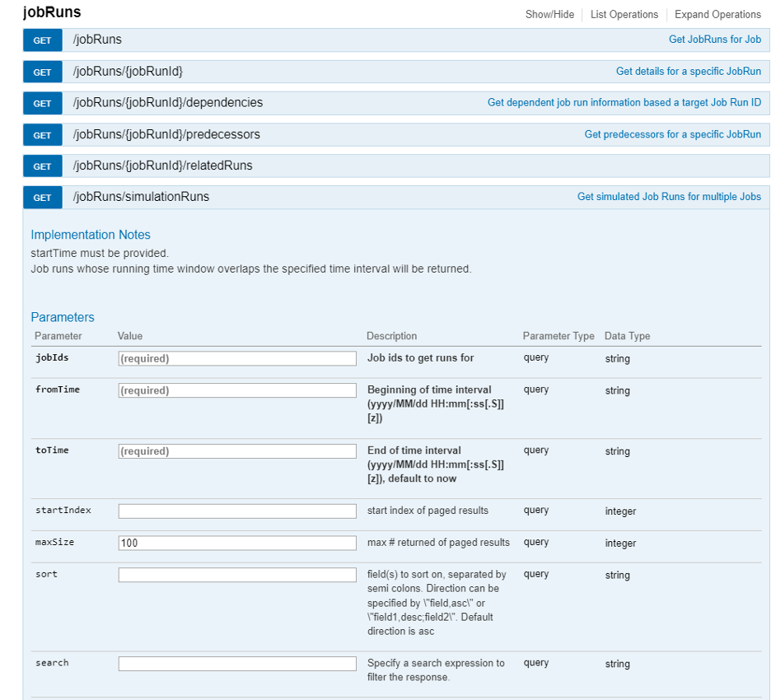771x700 pixels.
Task: Click 'Specify a search expression' description
Action: [x=436, y=670]
